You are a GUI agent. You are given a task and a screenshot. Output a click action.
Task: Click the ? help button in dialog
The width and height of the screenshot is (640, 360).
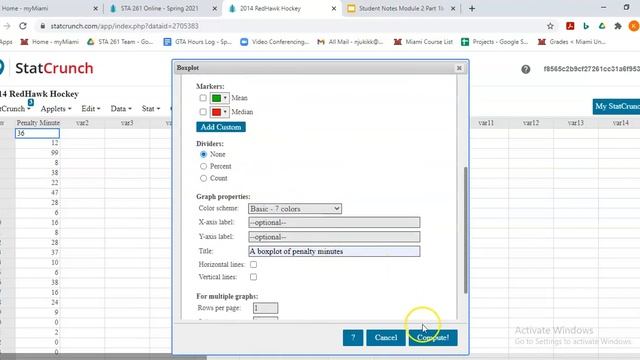point(353,338)
